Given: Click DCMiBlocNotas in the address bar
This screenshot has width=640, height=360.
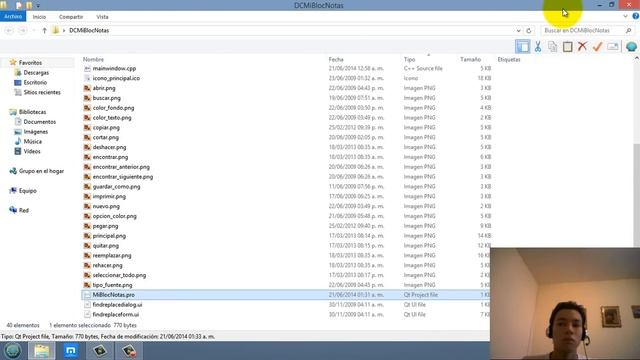Looking at the screenshot, I should pos(89,31).
